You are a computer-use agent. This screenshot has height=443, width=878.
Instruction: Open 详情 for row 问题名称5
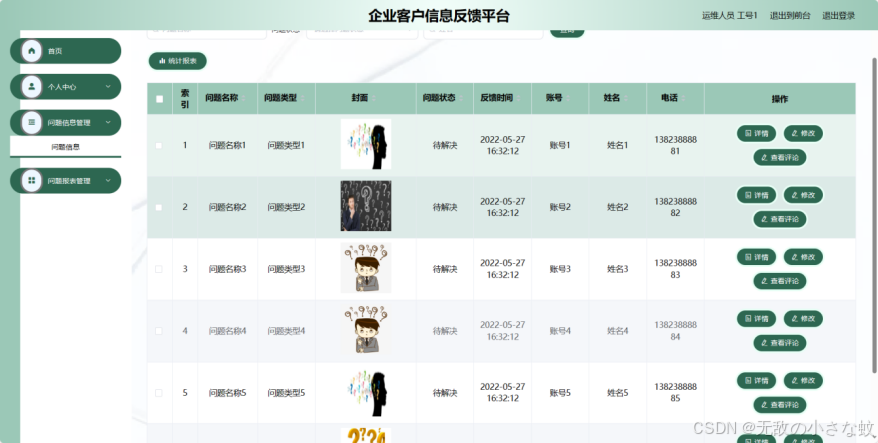tap(756, 381)
